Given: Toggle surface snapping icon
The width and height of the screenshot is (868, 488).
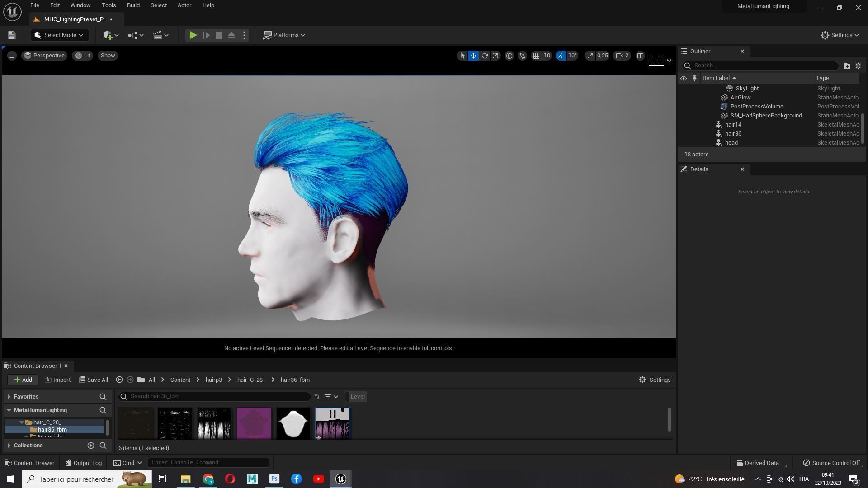Looking at the screenshot, I should pyautogui.click(x=523, y=56).
